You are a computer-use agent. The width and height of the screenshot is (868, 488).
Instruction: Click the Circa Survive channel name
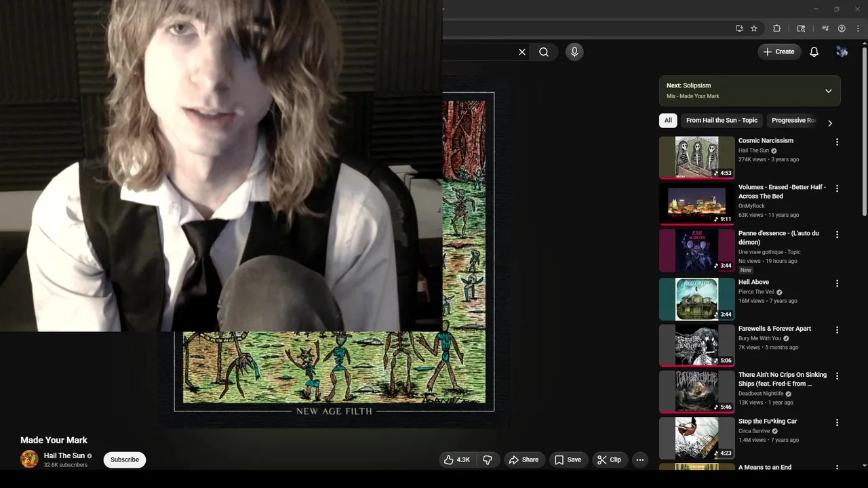click(x=754, y=431)
